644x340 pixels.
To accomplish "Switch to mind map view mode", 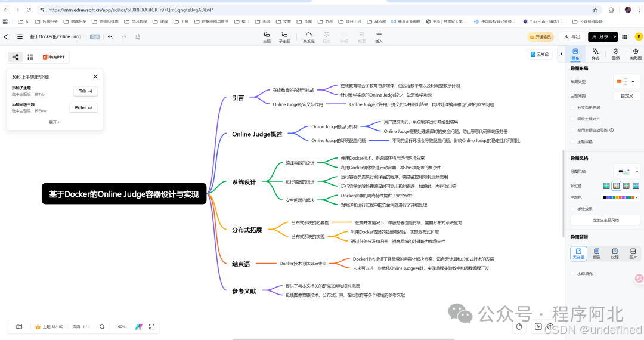I will coord(16,57).
